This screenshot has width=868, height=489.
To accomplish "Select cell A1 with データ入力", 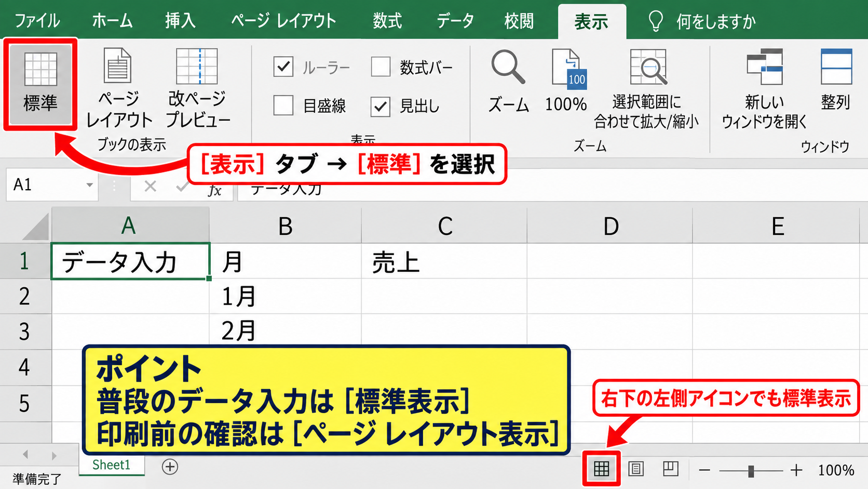I will tap(130, 261).
